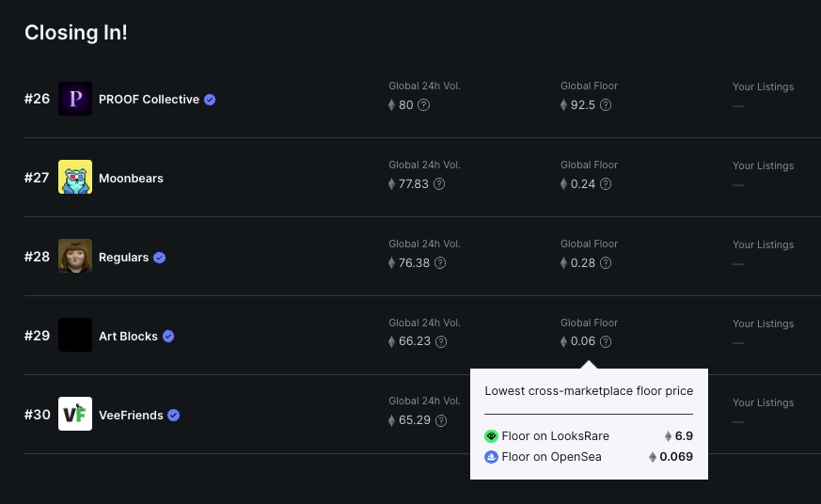The width and height of the screenshot is (821, 504).
Task: Click the Art Blocks verified badge
Action: pyautogui.click(x=168, y=336)
